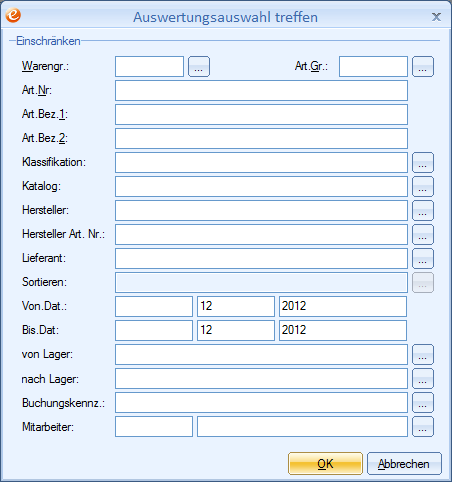Focus the Art.Nr. input field

click(x=261, y=90)
